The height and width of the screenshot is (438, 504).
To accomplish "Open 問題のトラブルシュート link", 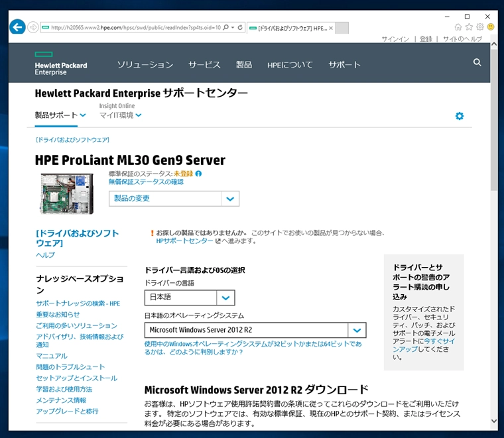I will [x=70, y=366].
